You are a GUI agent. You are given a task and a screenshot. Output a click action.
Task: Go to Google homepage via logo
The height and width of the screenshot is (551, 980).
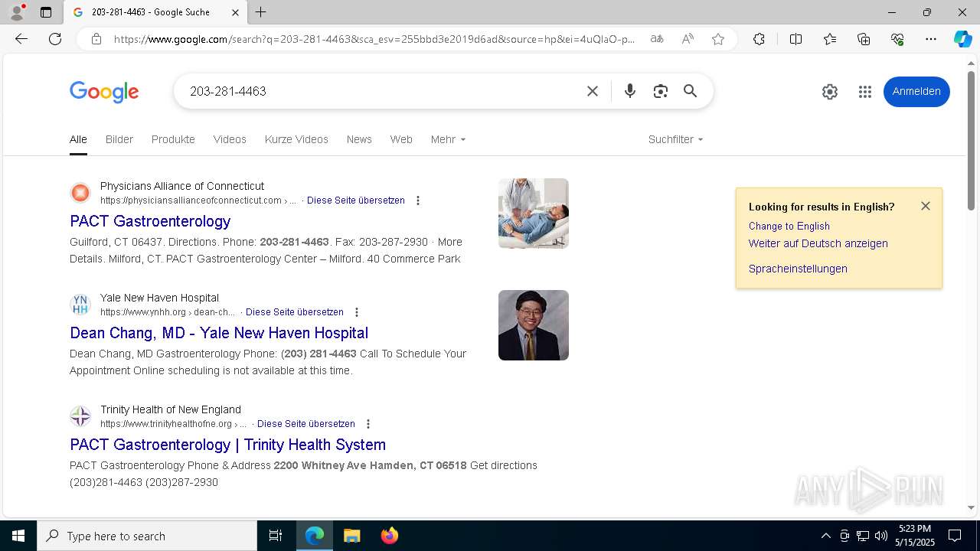point(104,92)
